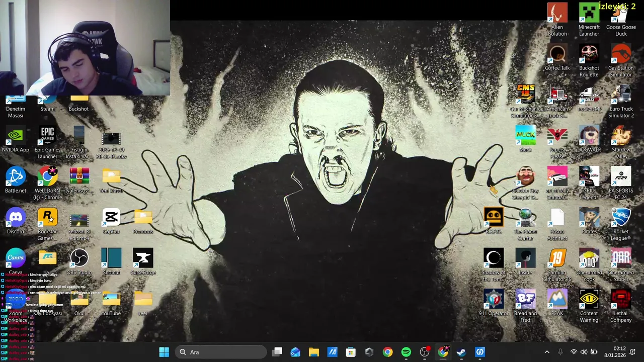Select the R.E.P.O. game icon

tap(494, 221)
